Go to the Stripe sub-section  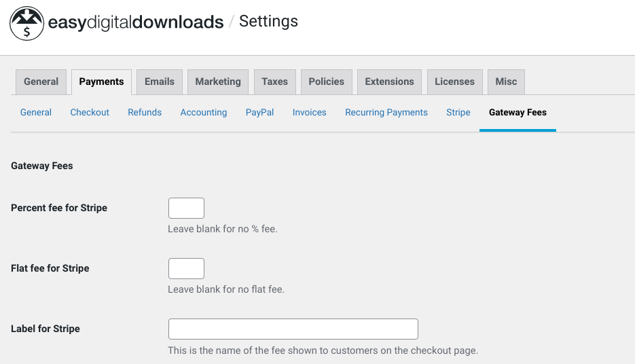(x=458, y=113)
